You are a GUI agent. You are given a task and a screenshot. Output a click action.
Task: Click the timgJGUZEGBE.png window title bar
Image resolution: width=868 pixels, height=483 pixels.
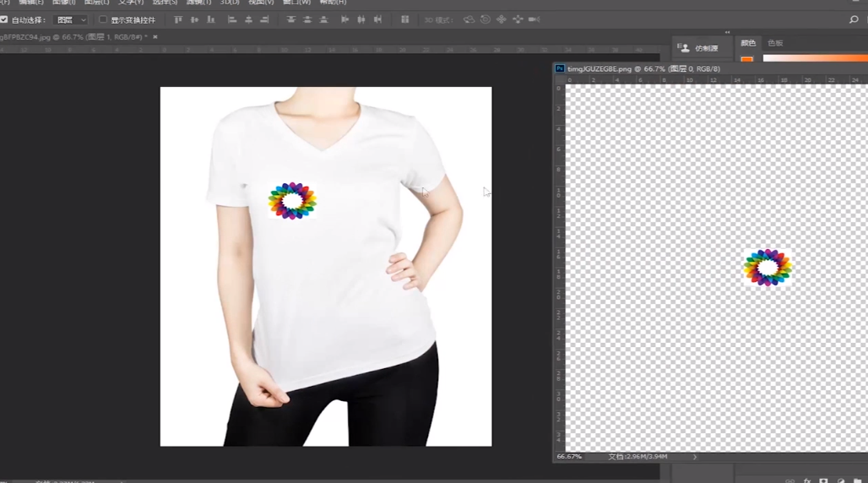(x=710, y=68)
